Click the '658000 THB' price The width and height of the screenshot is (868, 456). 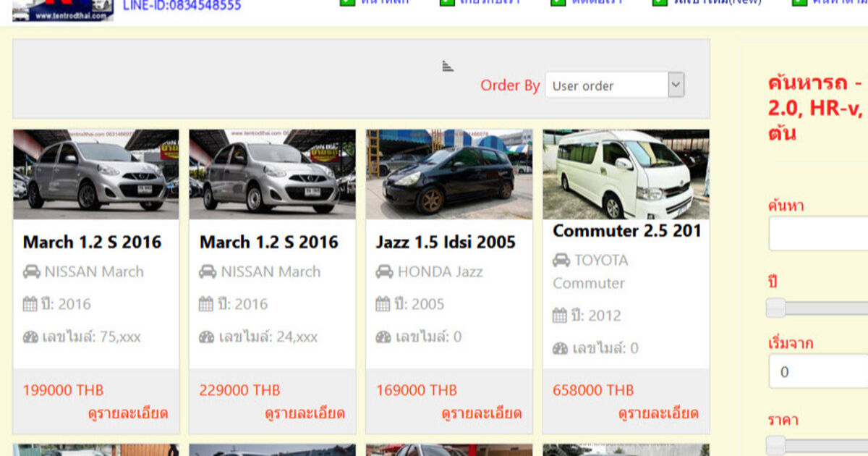(594, 390)
